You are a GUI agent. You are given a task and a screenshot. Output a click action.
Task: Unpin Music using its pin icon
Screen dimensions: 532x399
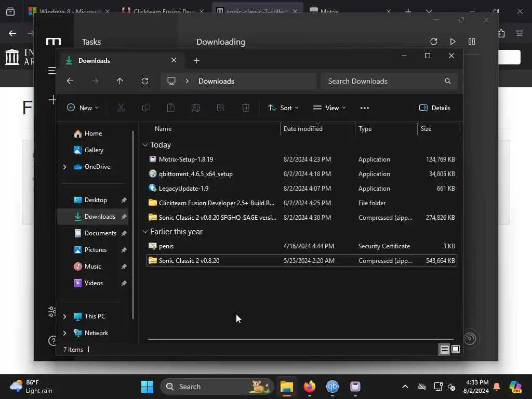click(x=124, y=267)
